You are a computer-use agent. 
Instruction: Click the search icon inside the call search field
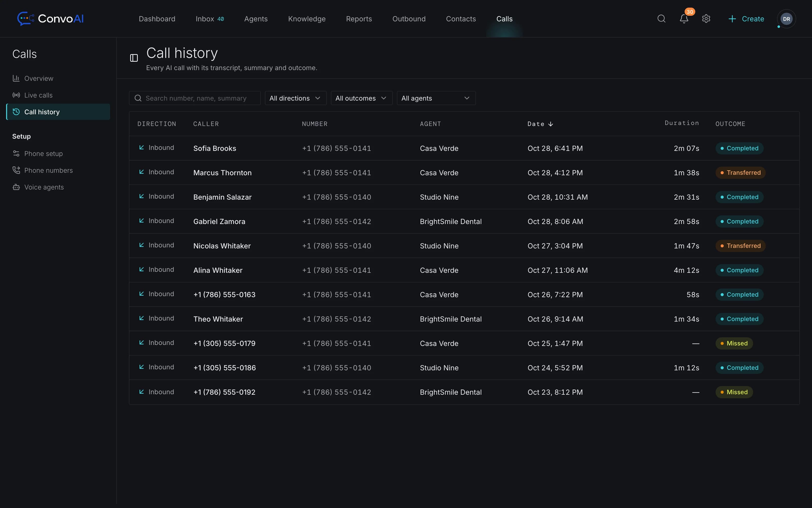pos(138,98)
